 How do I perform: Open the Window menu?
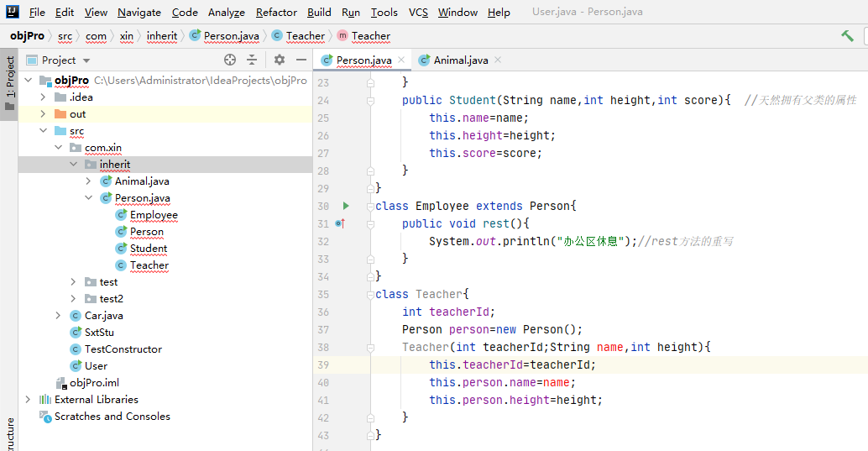[x=458, y=13]
